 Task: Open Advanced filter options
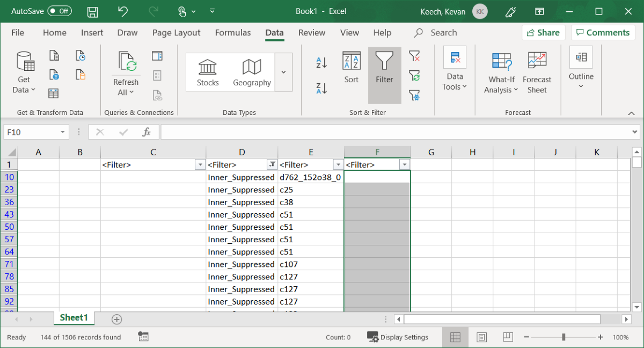click(414, 95)
